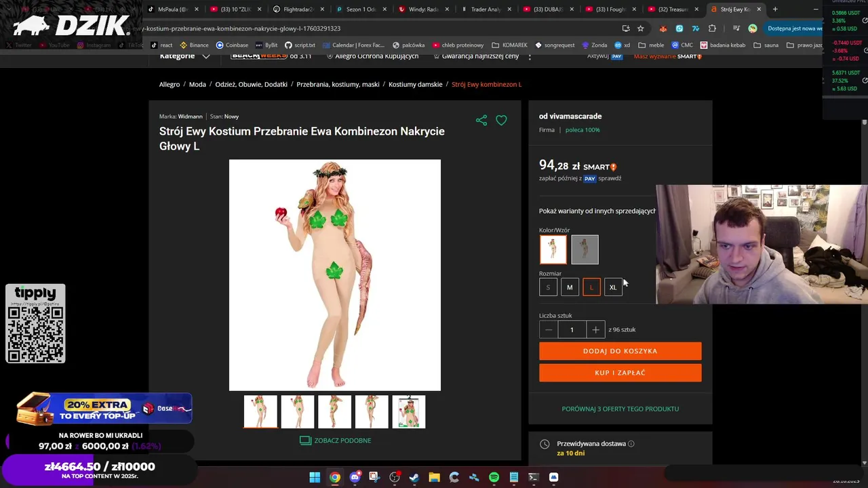Select size S
868x488 pixels.
(x=548, y=287)
